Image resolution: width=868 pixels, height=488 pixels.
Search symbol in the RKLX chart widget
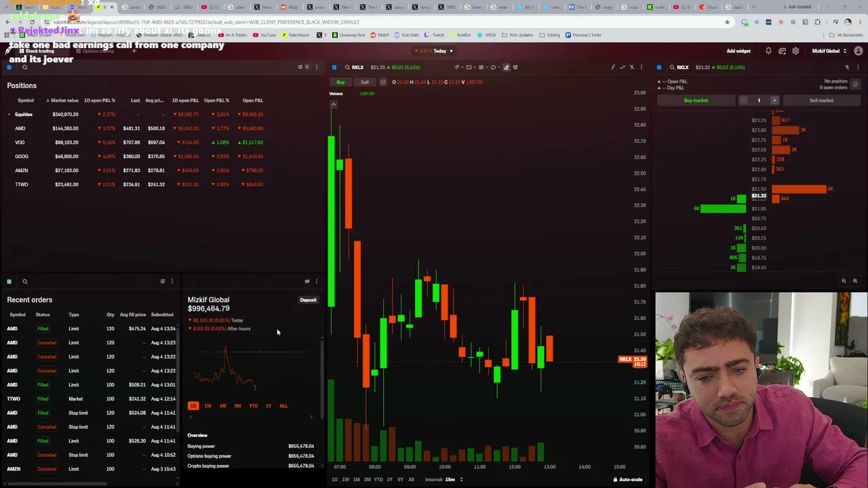[x=347, y=67]
